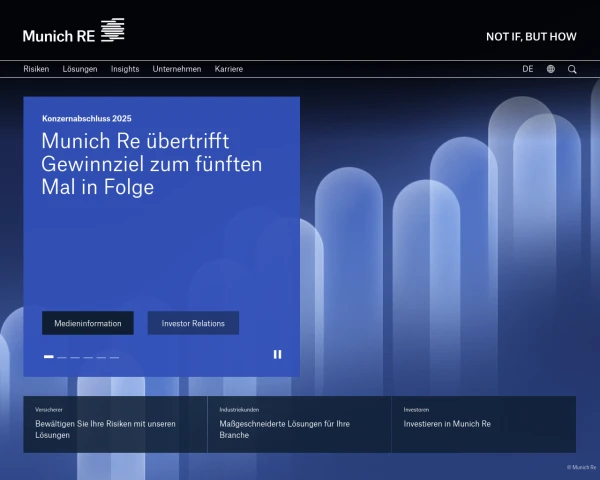Open the Insights menu item
This screenshot has width=600, height=480.
point(125,69)
